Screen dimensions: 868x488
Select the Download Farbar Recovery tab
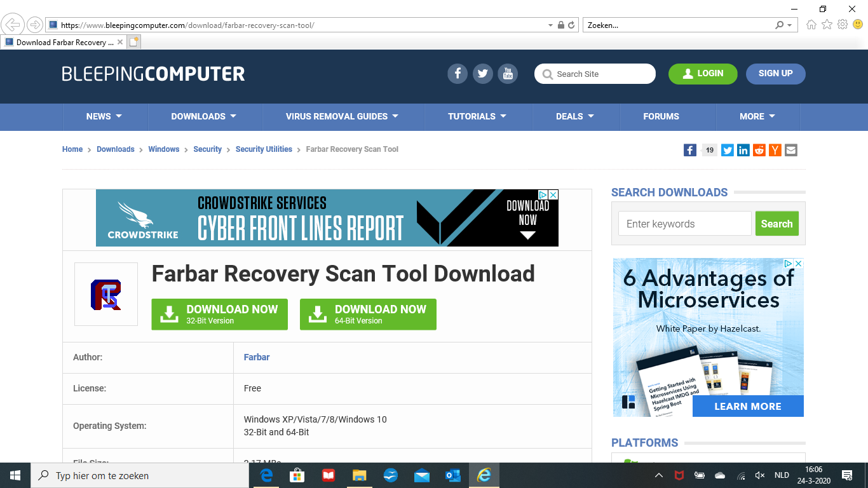pyautogui.click(x=64, y=43)
